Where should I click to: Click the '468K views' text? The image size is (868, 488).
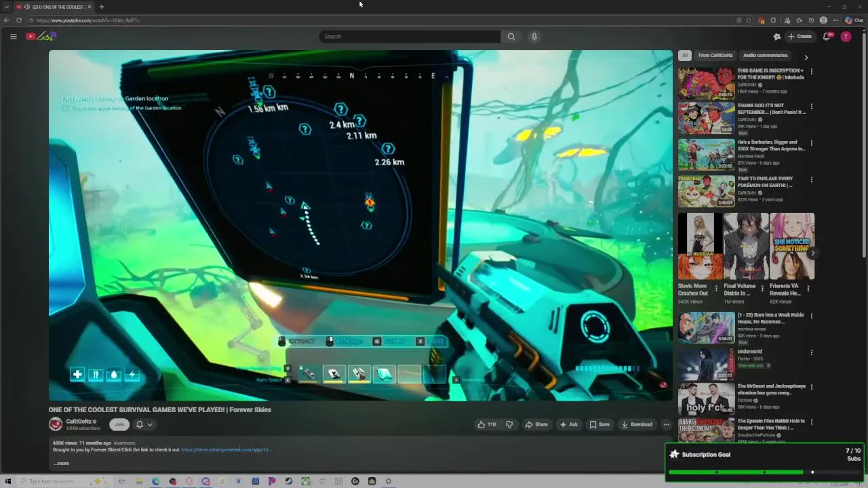[64, 443]
